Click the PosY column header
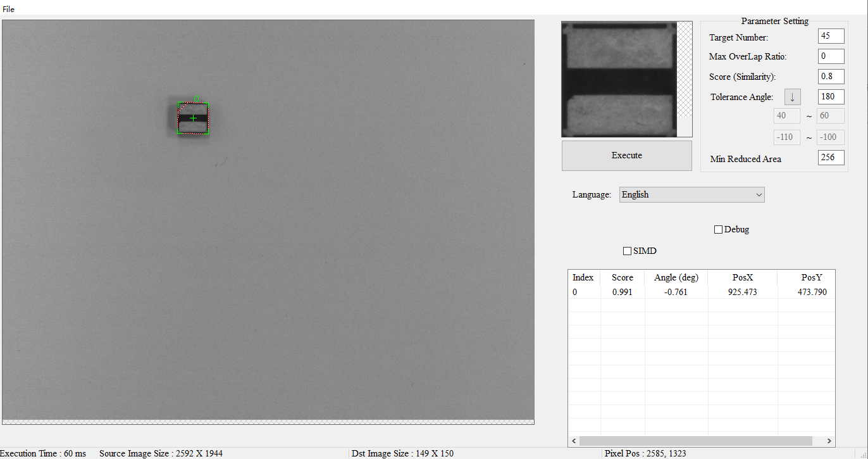The height and width of the screenshot is (459, 868). pyautogui.click(x=806, y=277)
